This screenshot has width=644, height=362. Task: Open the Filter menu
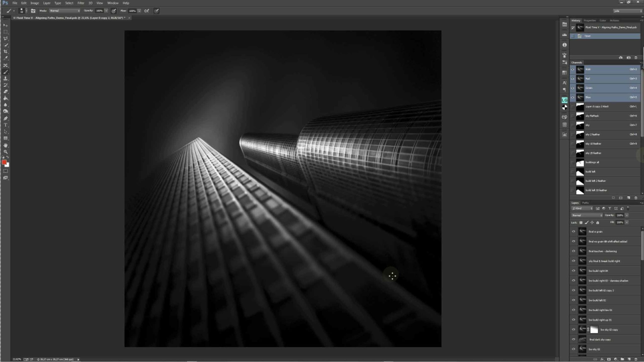click(81, 3)
